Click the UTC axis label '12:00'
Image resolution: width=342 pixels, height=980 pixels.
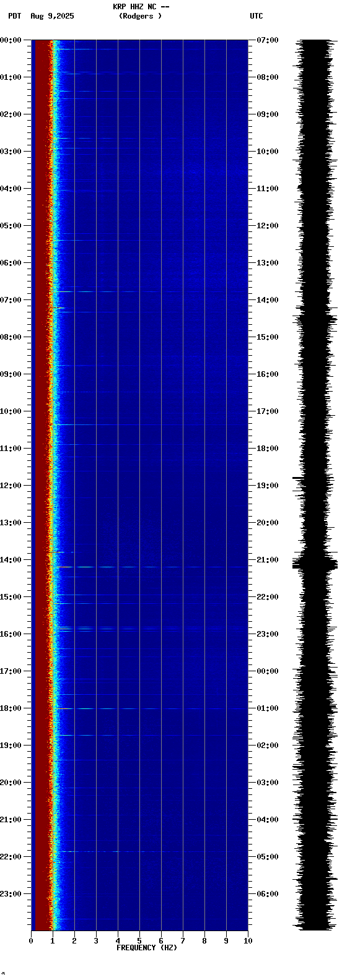[268, 226]
